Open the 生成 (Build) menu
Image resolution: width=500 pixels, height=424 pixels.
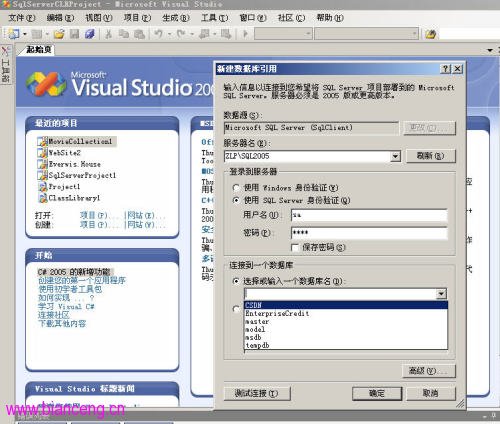(x=176, y=18)
